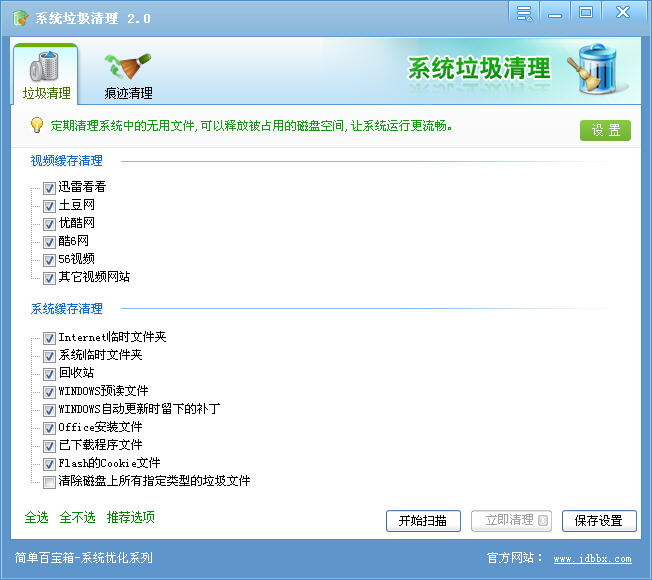
Task: Click 全选 to select all items
Action: click(36, 518)
